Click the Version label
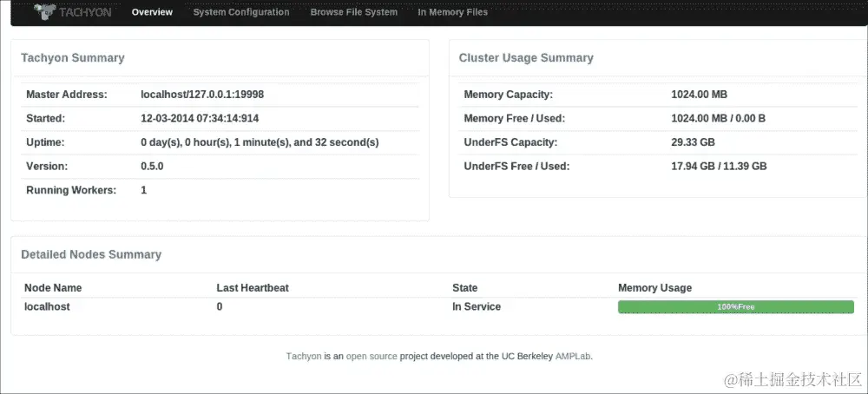Viewport: 868px width, 394px height. point(47,166)
